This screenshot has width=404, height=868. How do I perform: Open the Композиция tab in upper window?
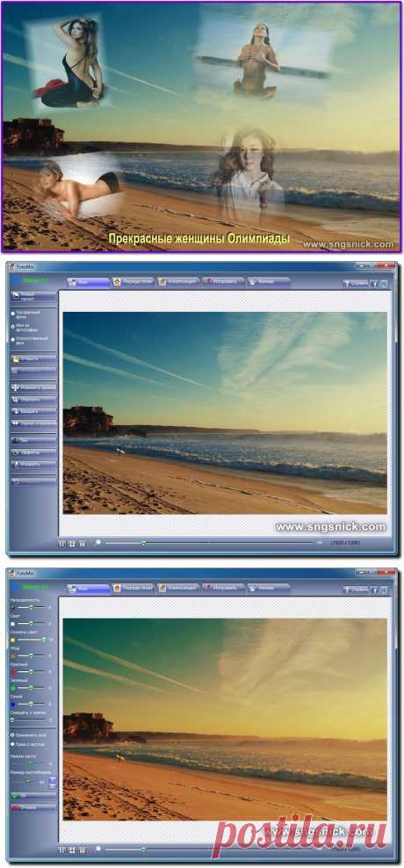pyautogui.click(x=177, y=282)
